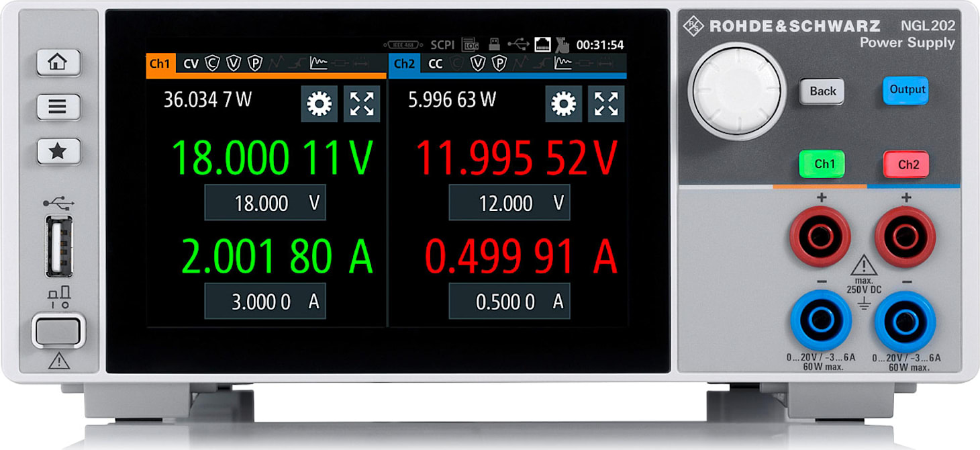980x450 pixels.
Task: Select the blue Ch2 tab label
Action: (404, 64)
